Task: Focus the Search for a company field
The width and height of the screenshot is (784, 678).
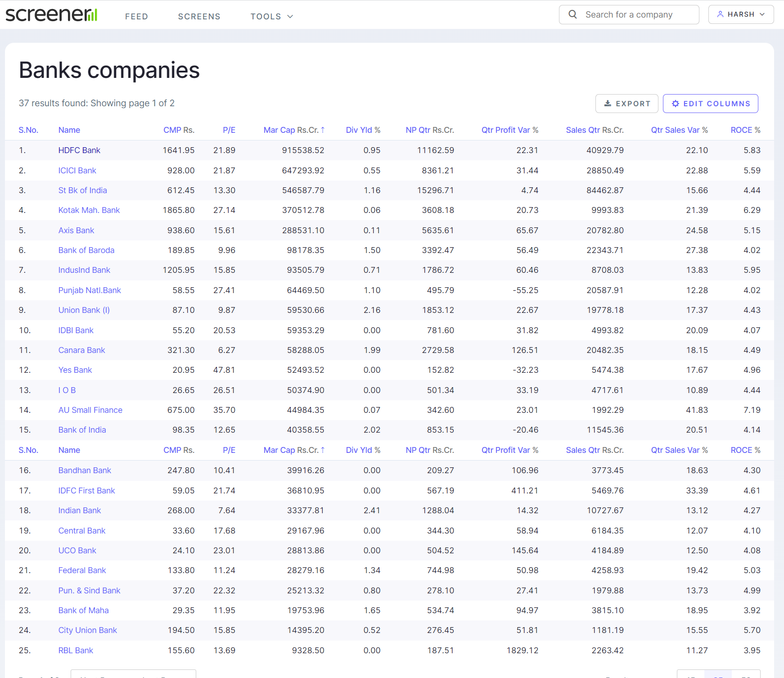Action: click(x=629, y=14)
